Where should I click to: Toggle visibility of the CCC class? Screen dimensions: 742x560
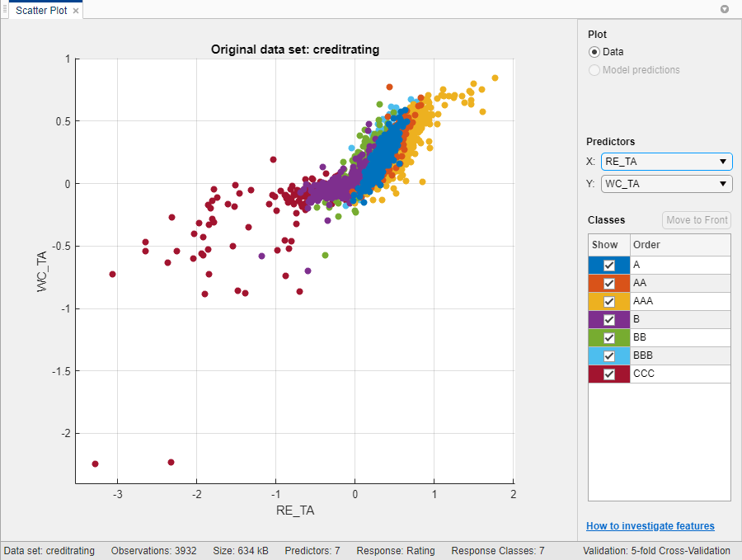(608, 374)
